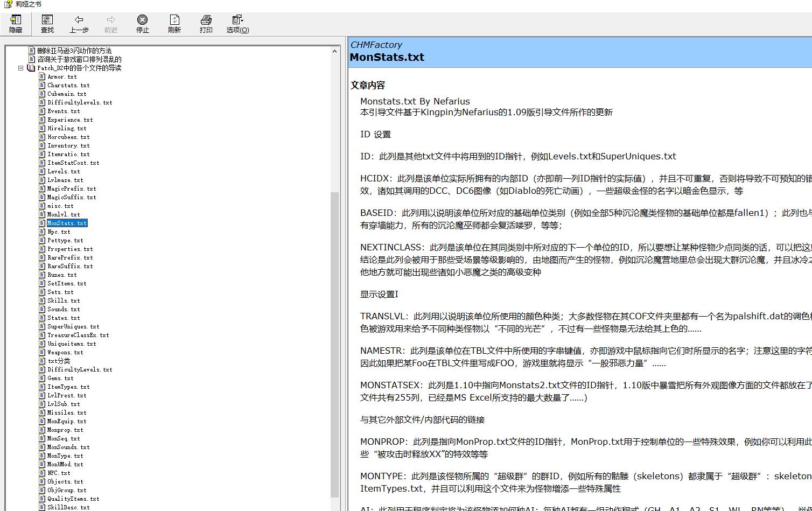Open topic 删除亚马逊3闪动作的方法
Image resolution: width=812 pixels, height=511 pixels.
74,51
